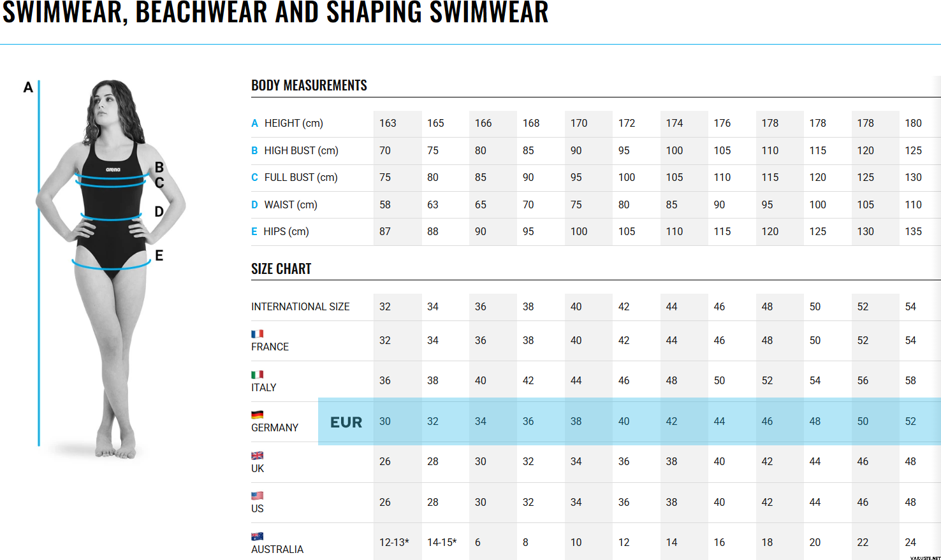Select Australia size 14-15* cell
941x560 pixels.
(x=442, y=542)
